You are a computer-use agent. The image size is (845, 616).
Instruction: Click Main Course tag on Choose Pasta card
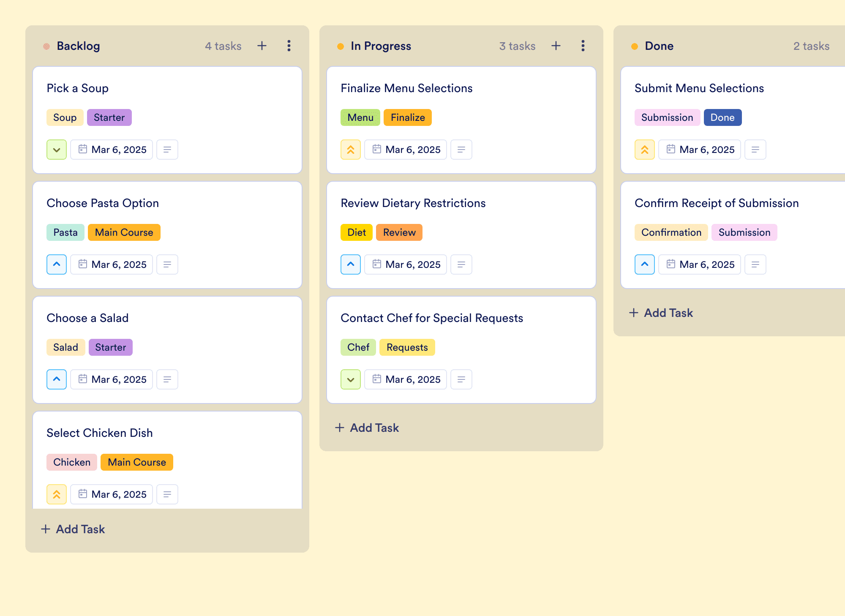[x=124, y=232]
